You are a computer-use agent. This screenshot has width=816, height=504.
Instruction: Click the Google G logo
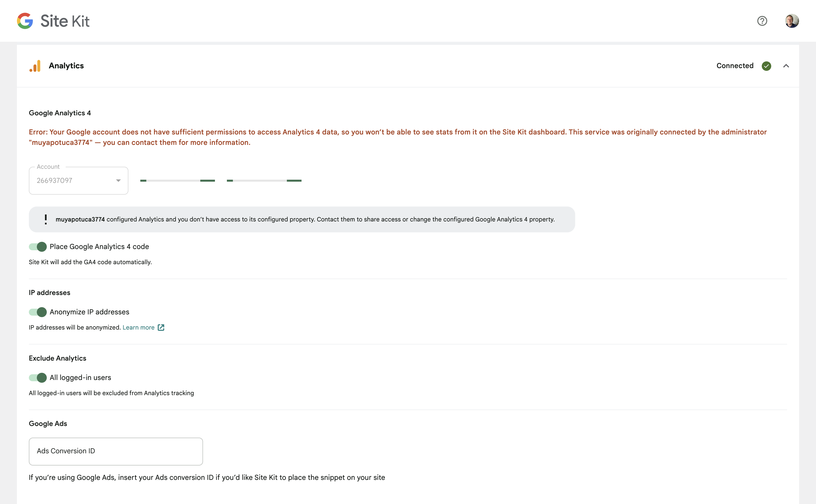click(x=25, y=21)
